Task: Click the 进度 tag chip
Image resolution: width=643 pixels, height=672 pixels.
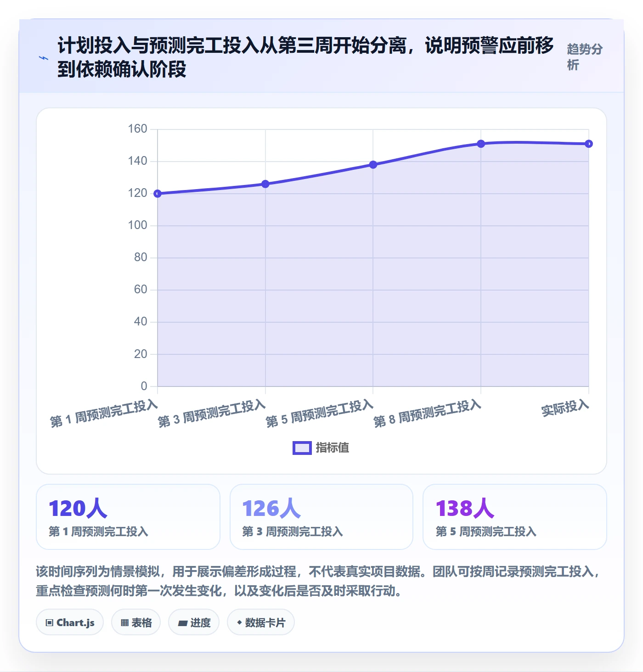Action: [x=194, y=622]
